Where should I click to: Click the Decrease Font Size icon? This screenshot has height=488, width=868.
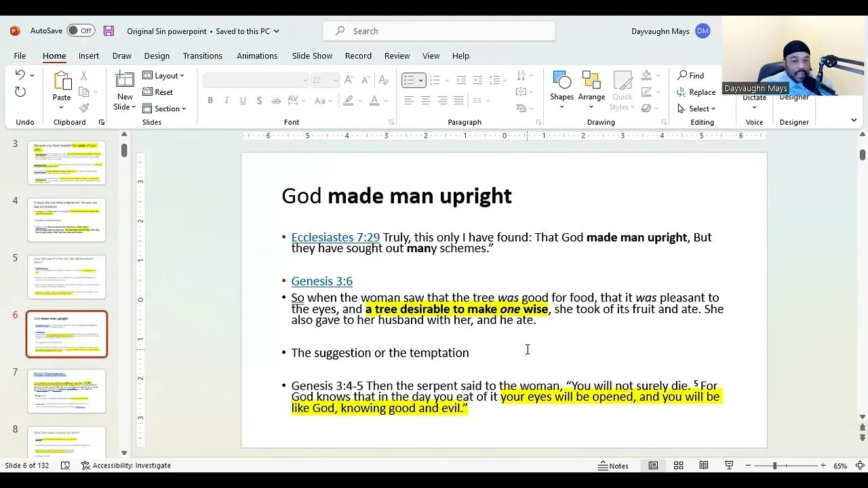coord(365,80)
